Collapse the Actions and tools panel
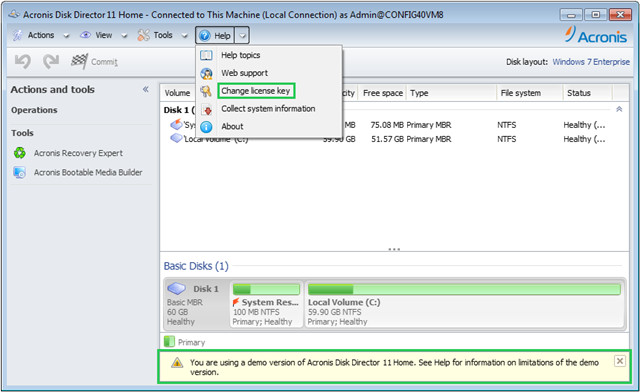 [146, 89]
